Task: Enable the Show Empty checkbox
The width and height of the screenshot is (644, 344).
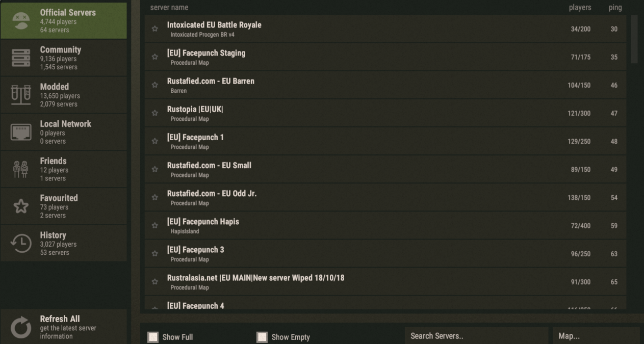Action: [262, 337]
